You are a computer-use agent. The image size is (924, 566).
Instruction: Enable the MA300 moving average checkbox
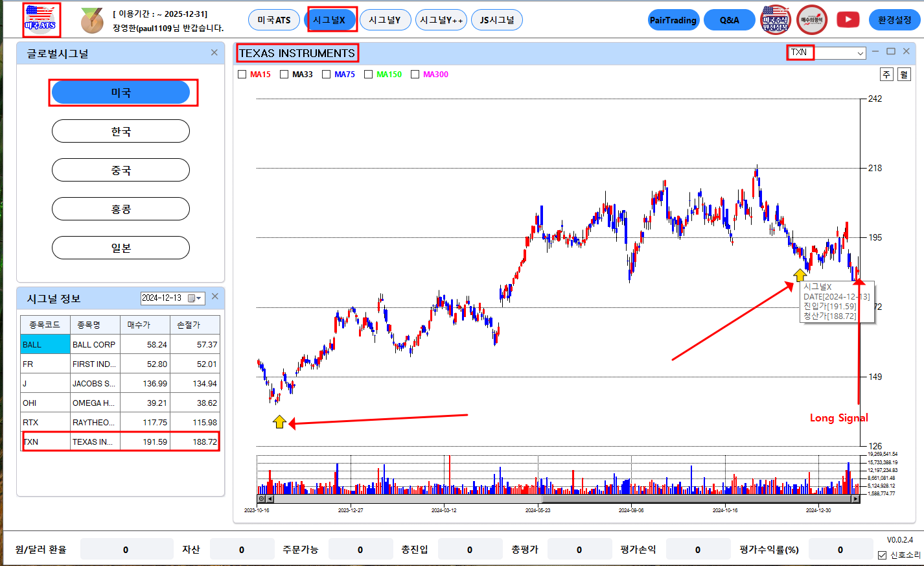tap(415, 75)
